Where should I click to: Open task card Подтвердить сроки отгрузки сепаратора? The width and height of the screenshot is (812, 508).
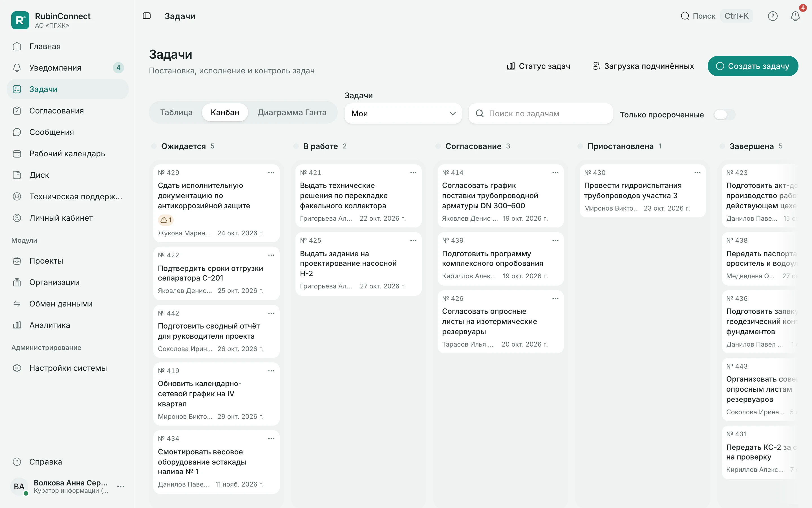pyautogui.click(x=217, y=273)
